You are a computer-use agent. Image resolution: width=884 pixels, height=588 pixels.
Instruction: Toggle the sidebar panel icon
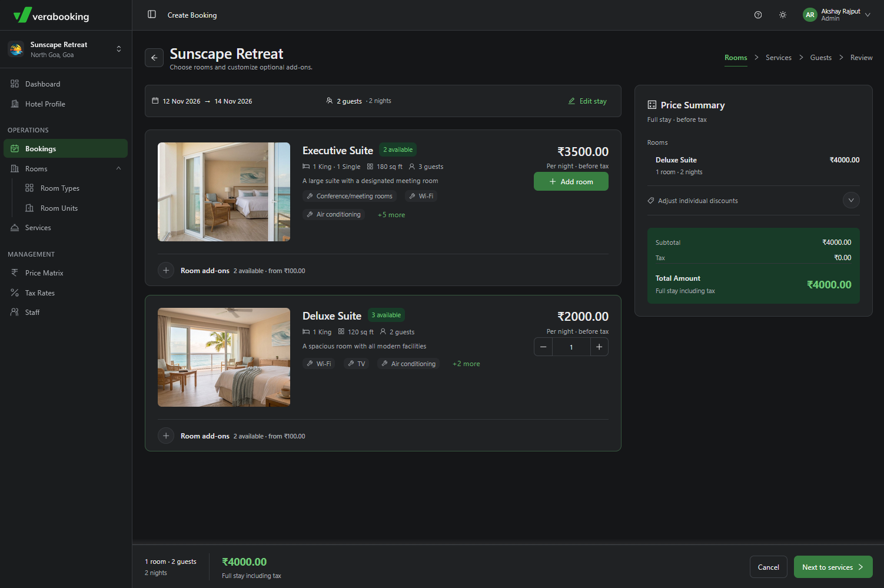pyautogui.click(x=152, y=15)
